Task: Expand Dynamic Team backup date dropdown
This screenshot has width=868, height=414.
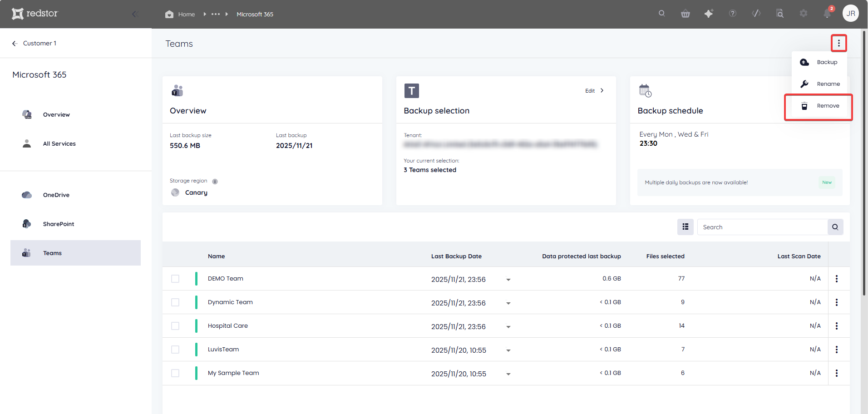Action: tap(508, 303)
